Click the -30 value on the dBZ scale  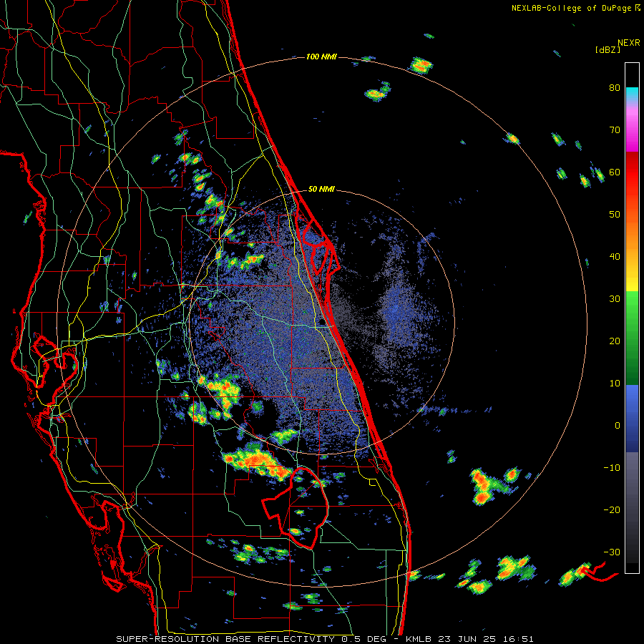click(612, 552)
